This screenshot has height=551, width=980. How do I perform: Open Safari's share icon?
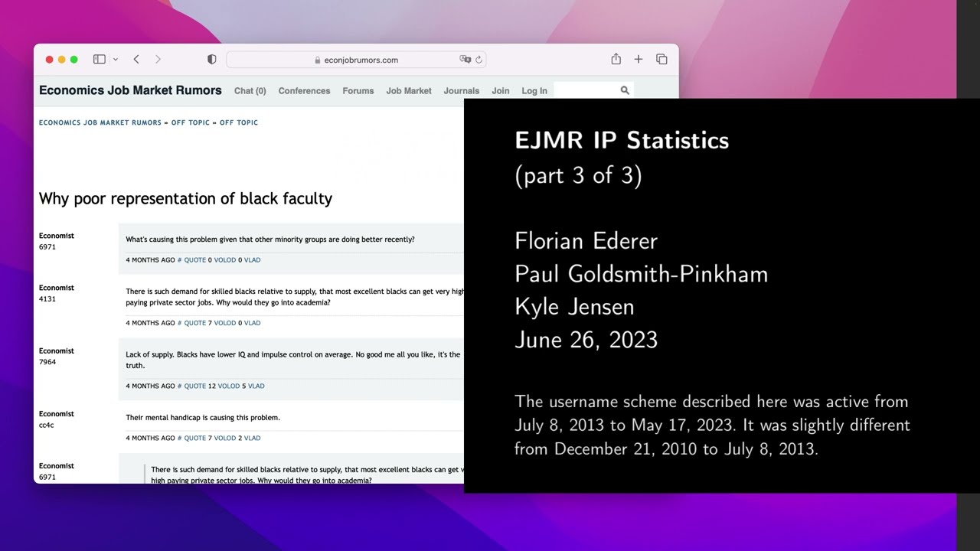pyautogui.click(x=616, y=59)
